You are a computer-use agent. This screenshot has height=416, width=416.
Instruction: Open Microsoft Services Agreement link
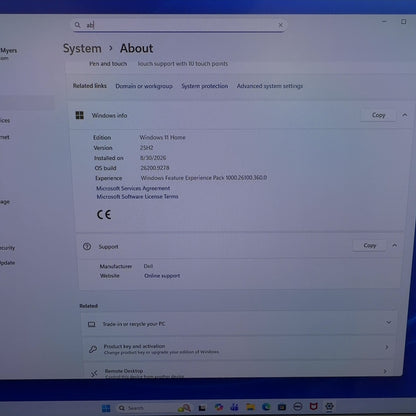pos(133,188)
